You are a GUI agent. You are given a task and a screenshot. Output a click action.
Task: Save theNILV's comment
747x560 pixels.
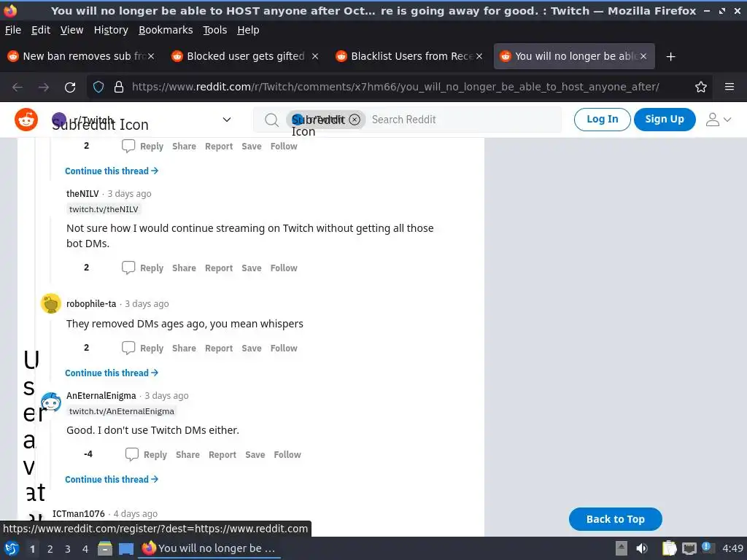pos(252,268)
